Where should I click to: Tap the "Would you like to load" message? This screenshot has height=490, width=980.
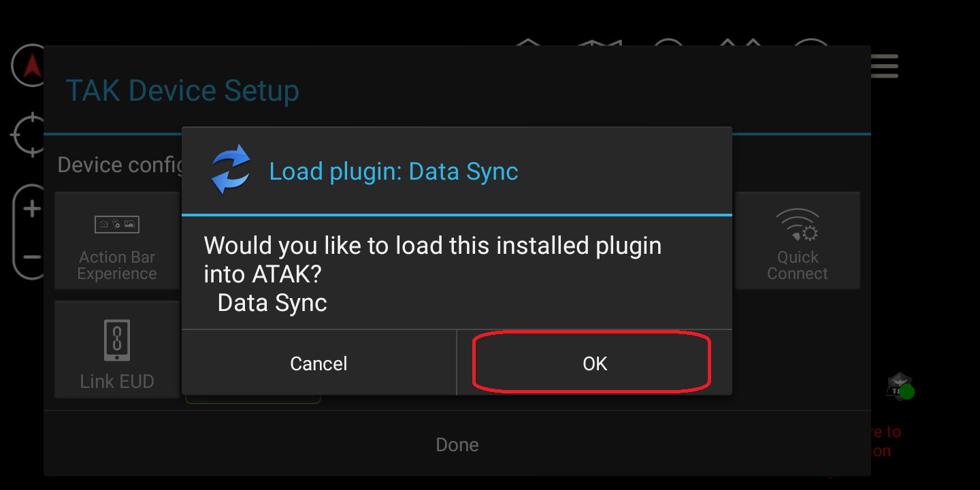tap(432, 259)
